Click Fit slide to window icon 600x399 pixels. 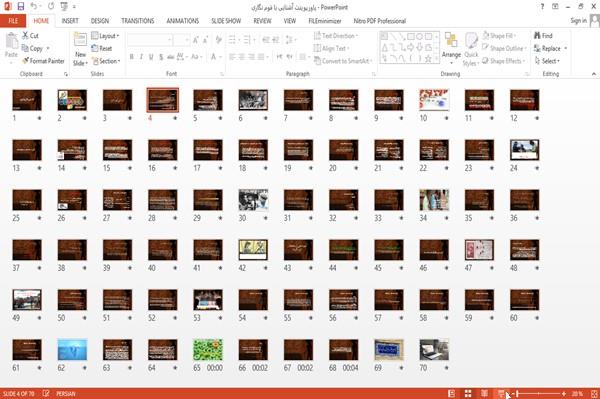coord(594,393)
